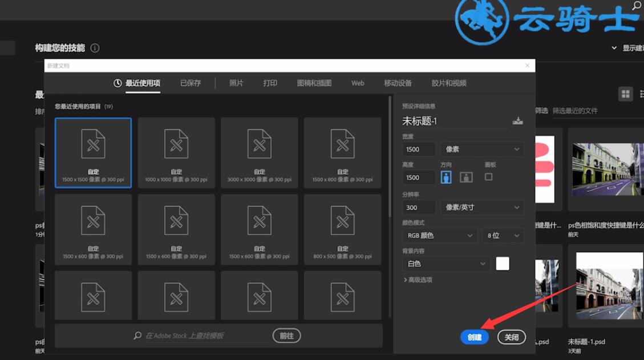Enable the artboard (画板) checkbox
Image resolution: width=644 pixels, height=360 pixels.
(x=488, y=177)
